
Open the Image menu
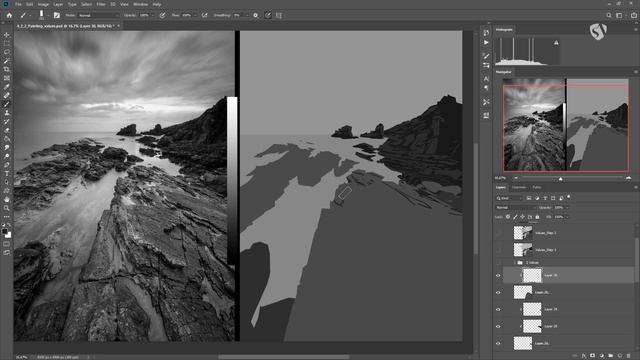(x=43, y=4)
